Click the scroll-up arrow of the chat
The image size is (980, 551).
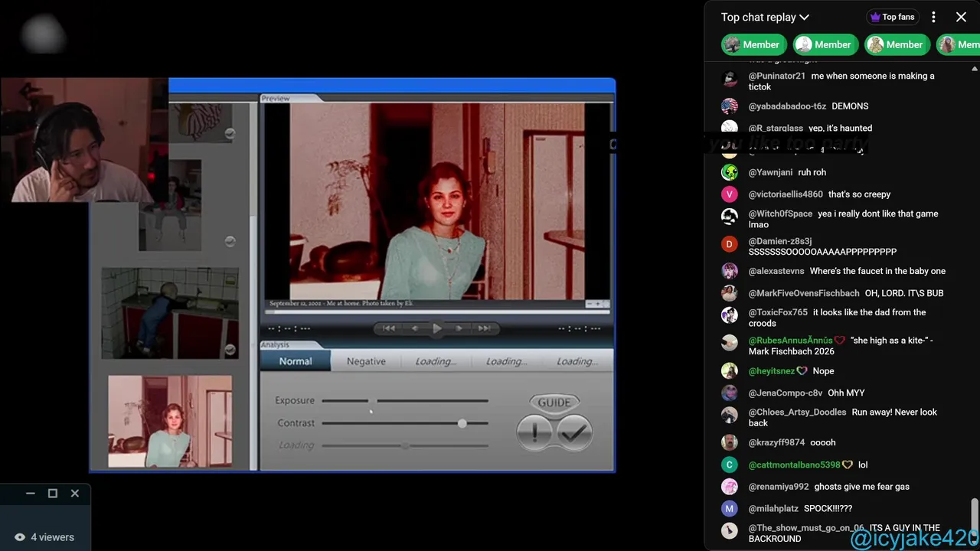pyautogui.click(x=974, y=69)
